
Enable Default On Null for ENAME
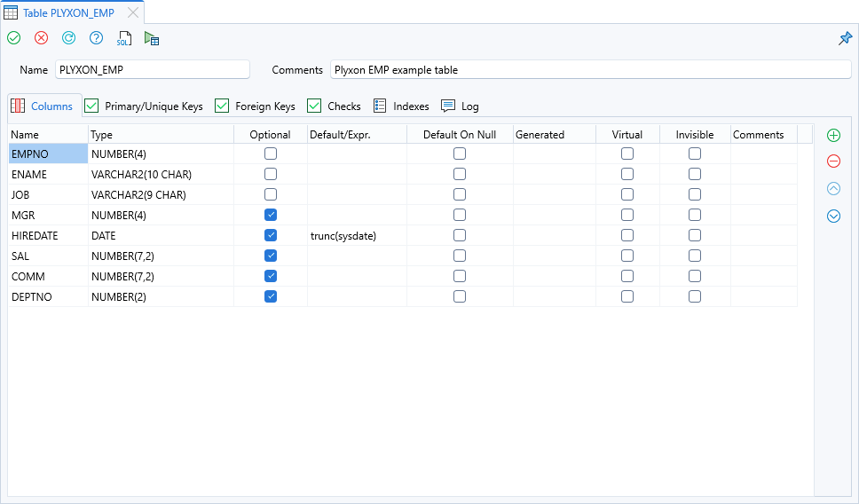[460, 174]
